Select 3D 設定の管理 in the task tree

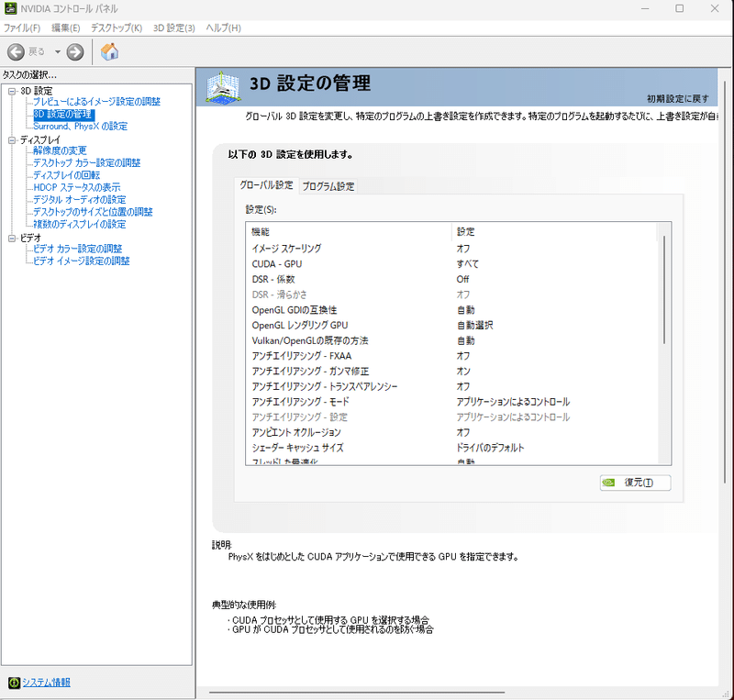[63, 115]
